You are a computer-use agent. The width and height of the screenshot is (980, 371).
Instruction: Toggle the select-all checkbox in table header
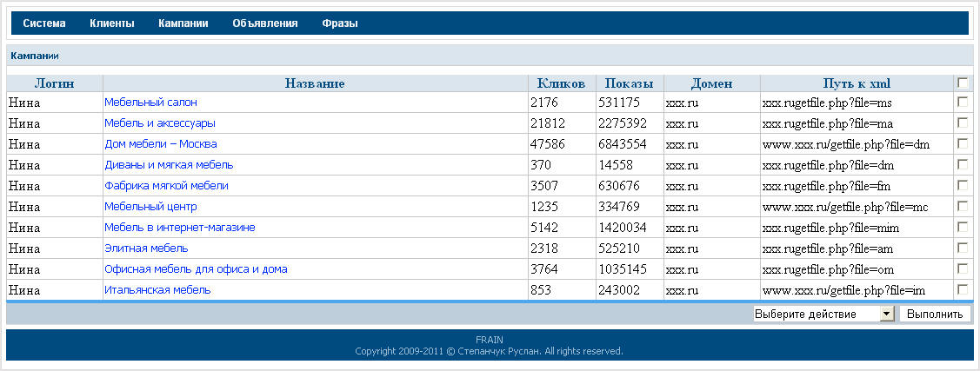tap(963, 83)
